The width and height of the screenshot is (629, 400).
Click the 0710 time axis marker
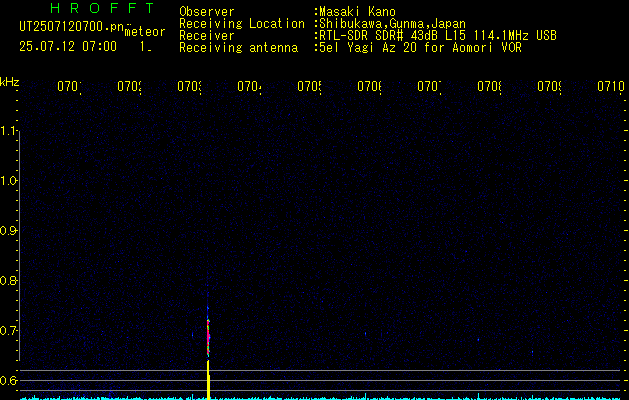(x=611, y=86)
